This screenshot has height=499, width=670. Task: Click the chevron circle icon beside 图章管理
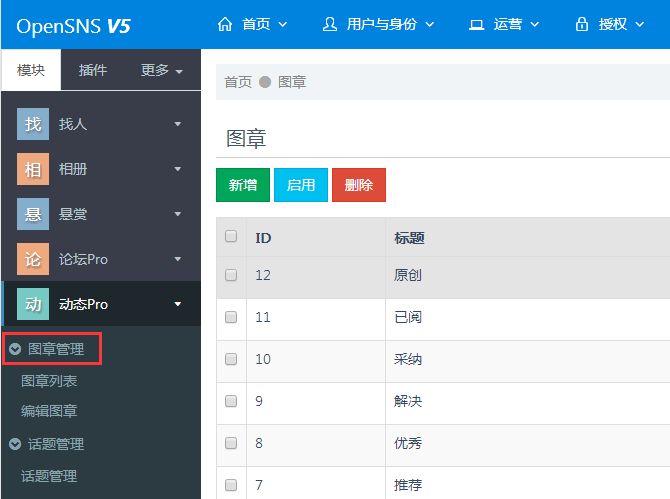pyautogui.click(x=15, y=349)
